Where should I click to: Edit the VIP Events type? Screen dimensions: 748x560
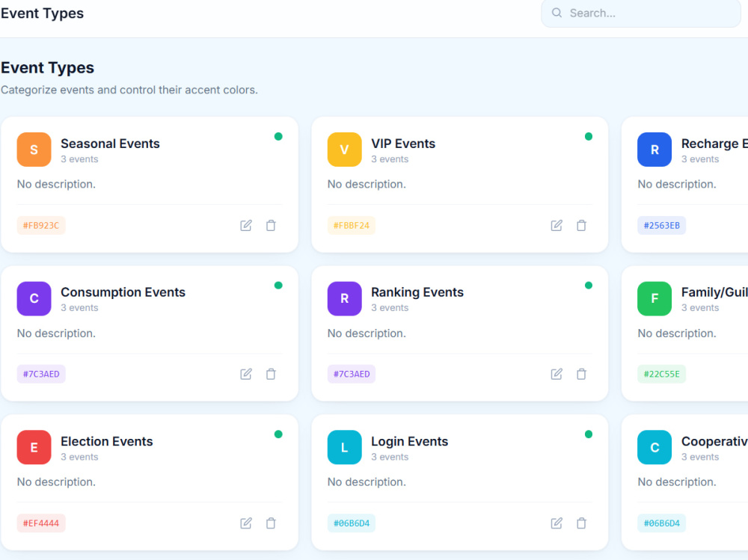[557, 225]
